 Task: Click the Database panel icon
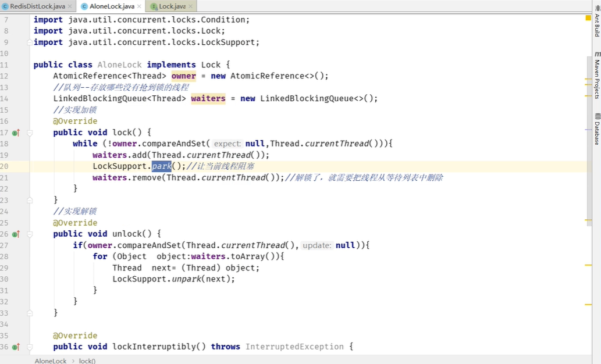point(597,116)
